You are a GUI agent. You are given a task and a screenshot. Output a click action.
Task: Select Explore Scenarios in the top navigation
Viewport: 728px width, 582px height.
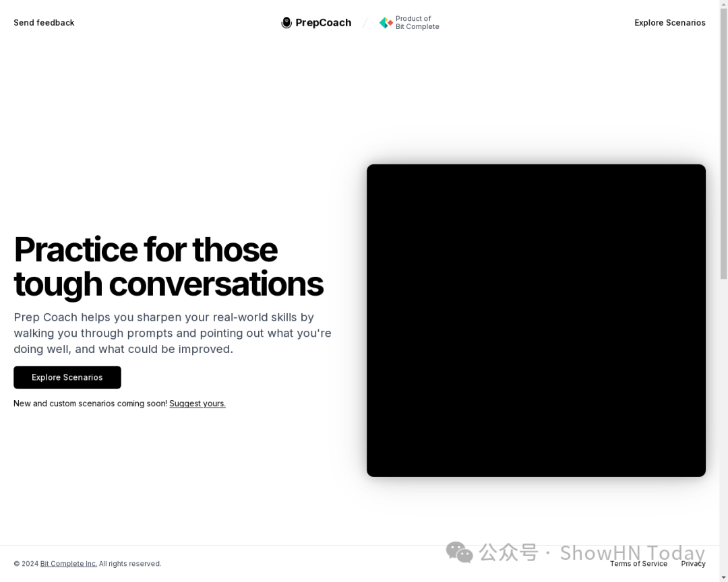(669, 23)
